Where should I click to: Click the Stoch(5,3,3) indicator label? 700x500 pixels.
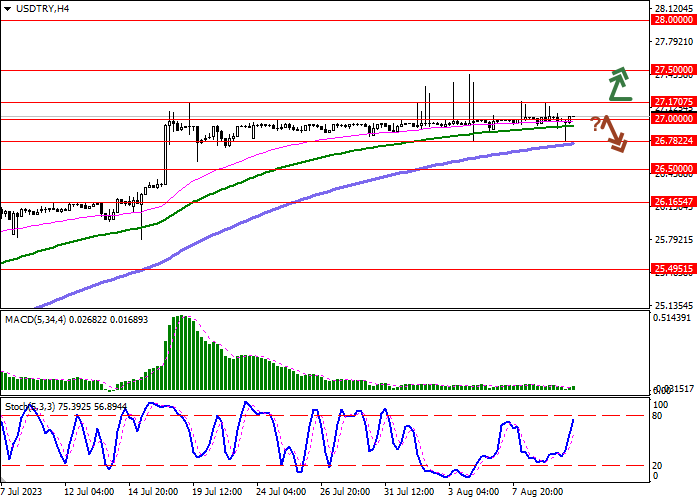tap(30, 407)
